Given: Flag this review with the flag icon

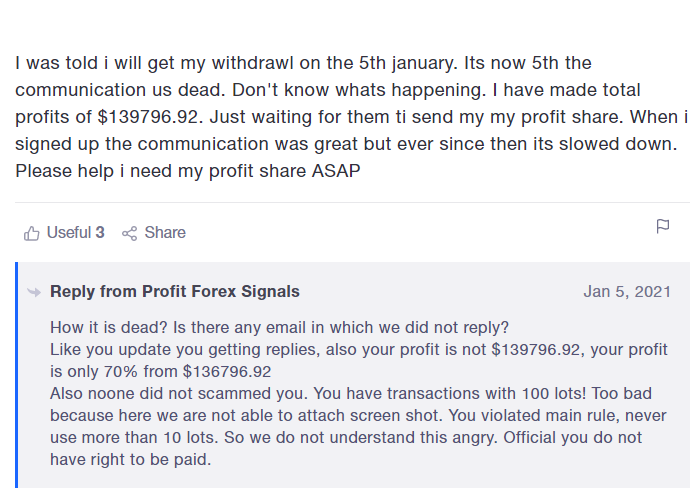Looking at the screenshot, I should click(662, 226).
